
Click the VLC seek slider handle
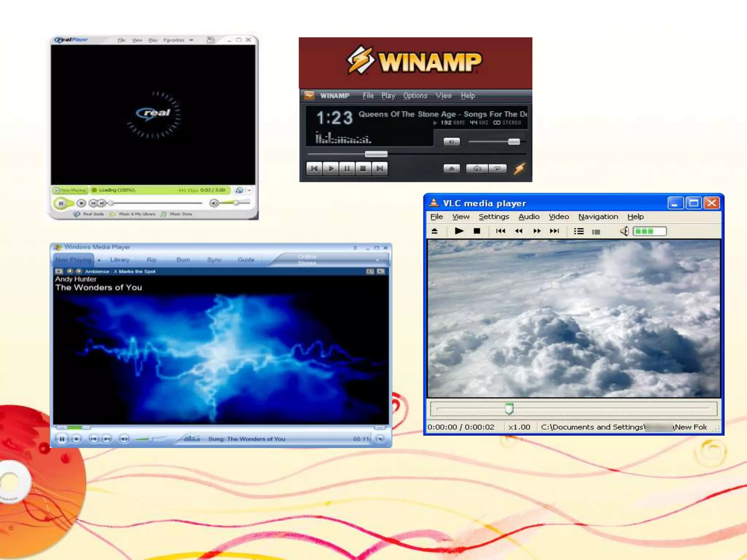point(509,409)
